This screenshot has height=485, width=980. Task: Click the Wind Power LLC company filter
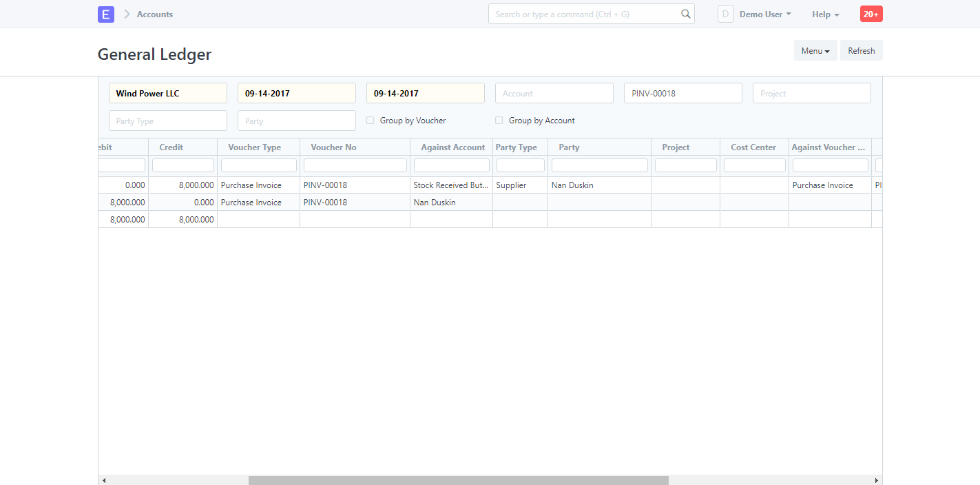(x=167, y=92)
